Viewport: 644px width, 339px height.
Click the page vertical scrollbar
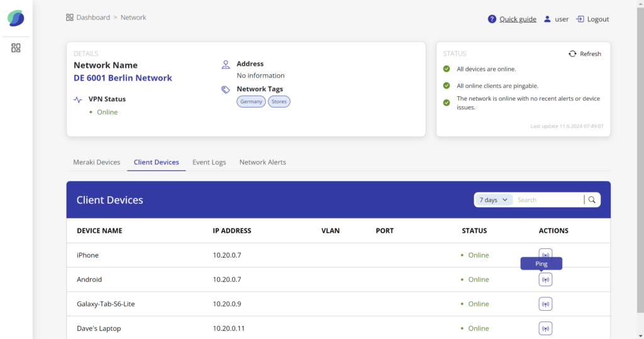pos(640,160)
